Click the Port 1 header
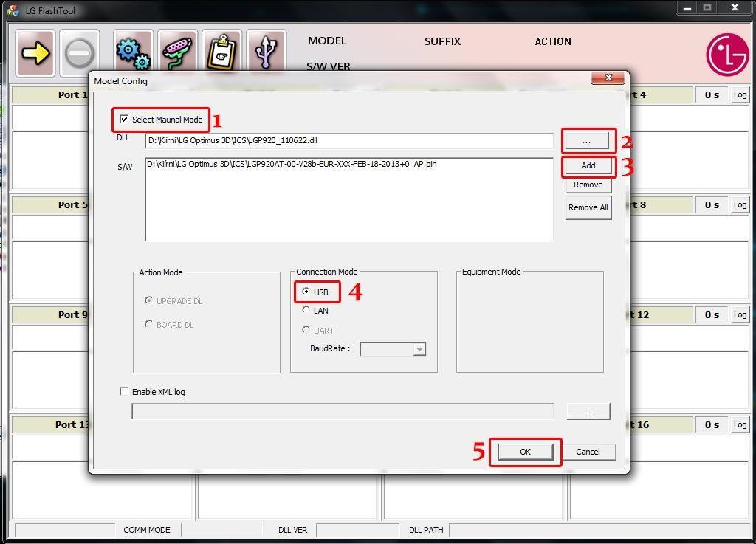This screenshot has width=756, height=544. [51, 95]
